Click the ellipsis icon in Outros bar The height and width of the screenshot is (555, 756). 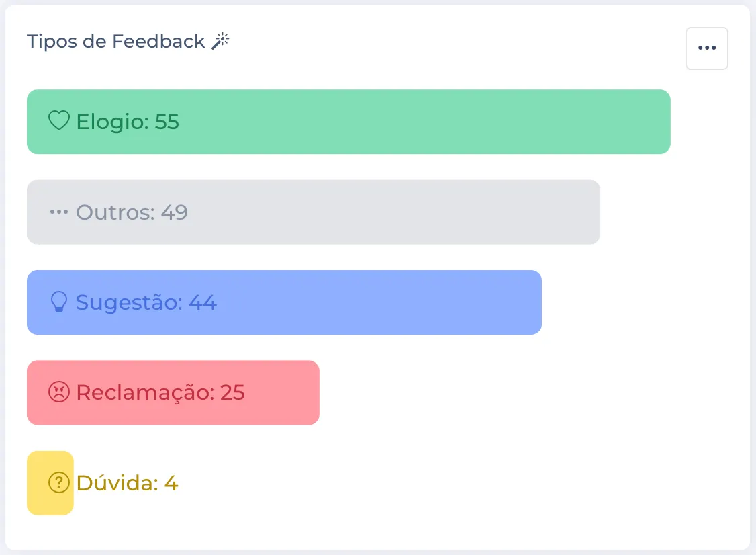tap(59, 212)
